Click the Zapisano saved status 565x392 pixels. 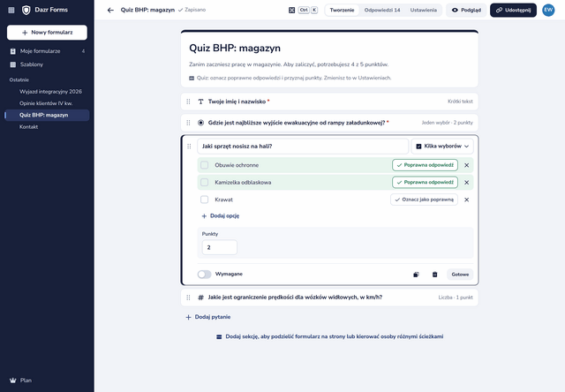pos(192,10)
